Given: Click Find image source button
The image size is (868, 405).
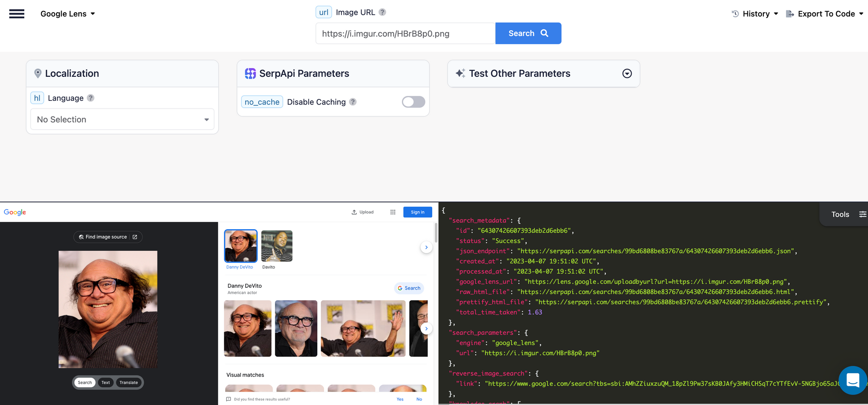Looking at the screenshot, I should click(108, 237).
